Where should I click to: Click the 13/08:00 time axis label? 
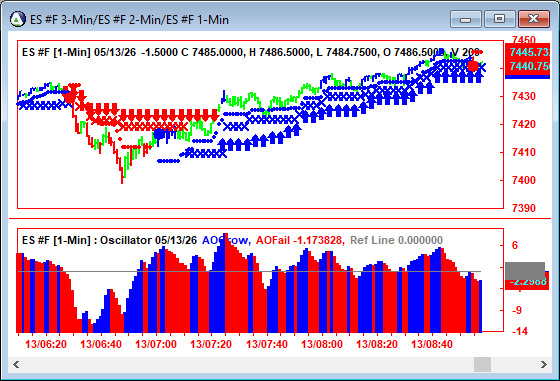point(322,345)
